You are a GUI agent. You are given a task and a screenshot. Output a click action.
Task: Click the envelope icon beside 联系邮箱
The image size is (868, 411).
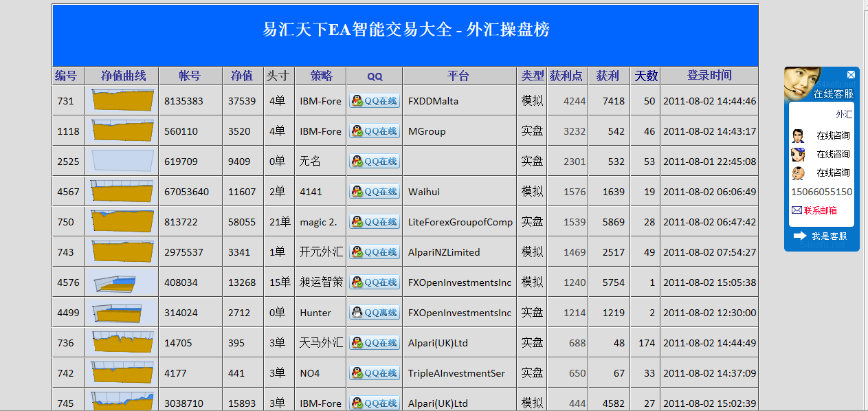797,210
